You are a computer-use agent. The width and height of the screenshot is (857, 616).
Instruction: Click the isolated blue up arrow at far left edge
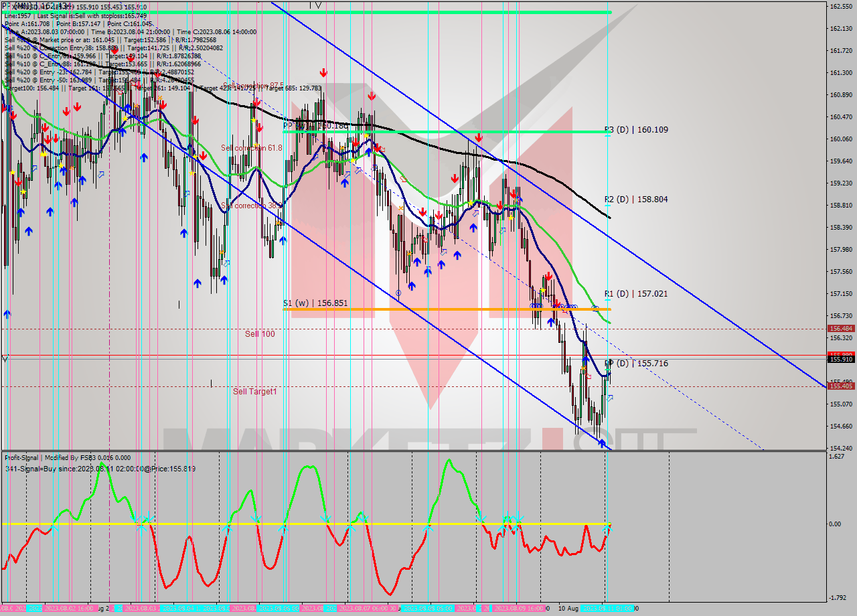pos(7,314)
